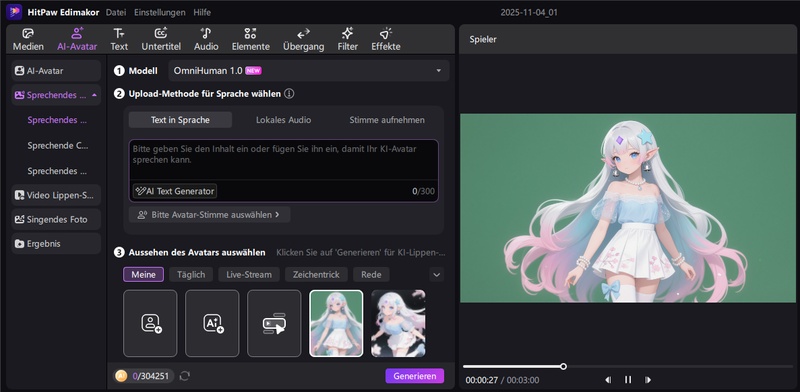Select AI-Avatar in the sidebar
This screenshot has width=800, height=392.
tap(56, 71)
